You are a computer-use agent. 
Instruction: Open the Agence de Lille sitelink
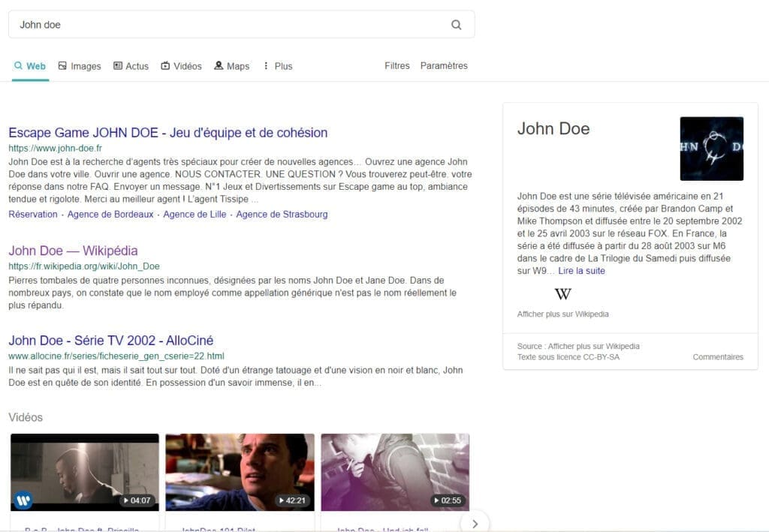tap(195, 214)
